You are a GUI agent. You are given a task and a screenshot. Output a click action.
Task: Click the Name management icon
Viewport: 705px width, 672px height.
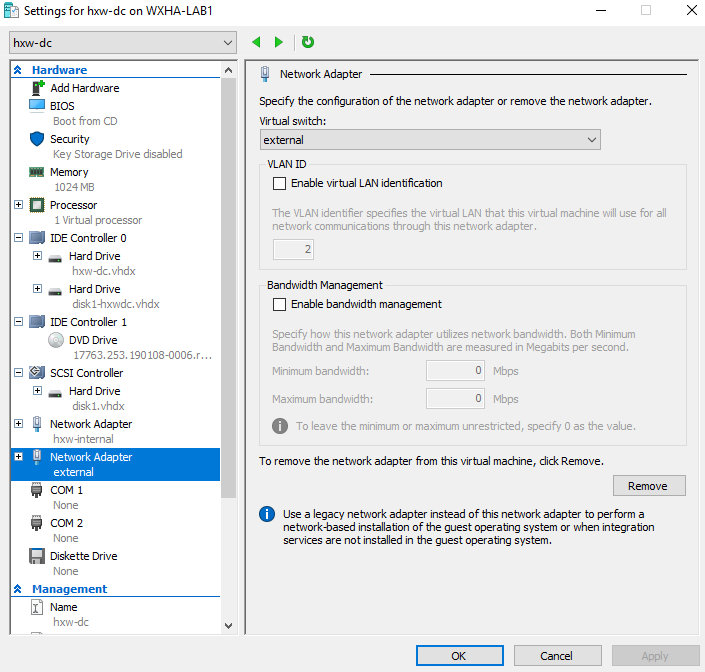coord(37,607)
